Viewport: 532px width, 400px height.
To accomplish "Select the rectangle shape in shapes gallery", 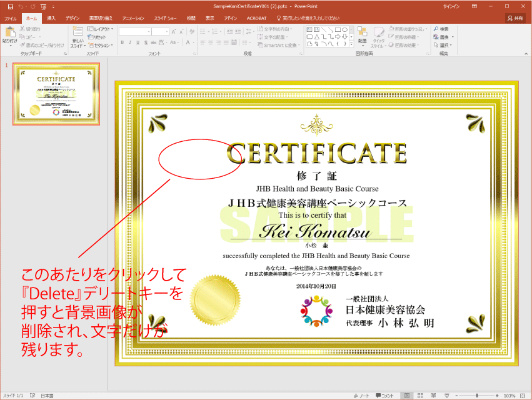I will pyautogui.click(x=338, y=29).
